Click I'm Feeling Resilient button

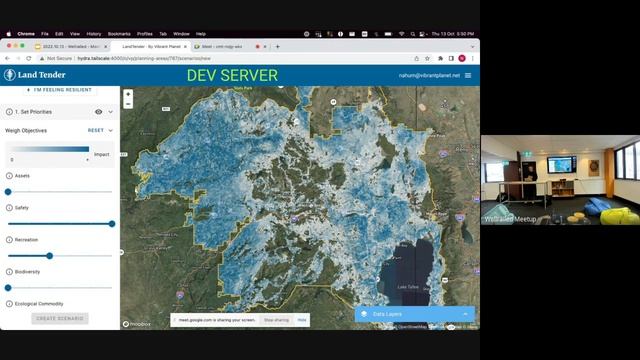click(60, 90)
